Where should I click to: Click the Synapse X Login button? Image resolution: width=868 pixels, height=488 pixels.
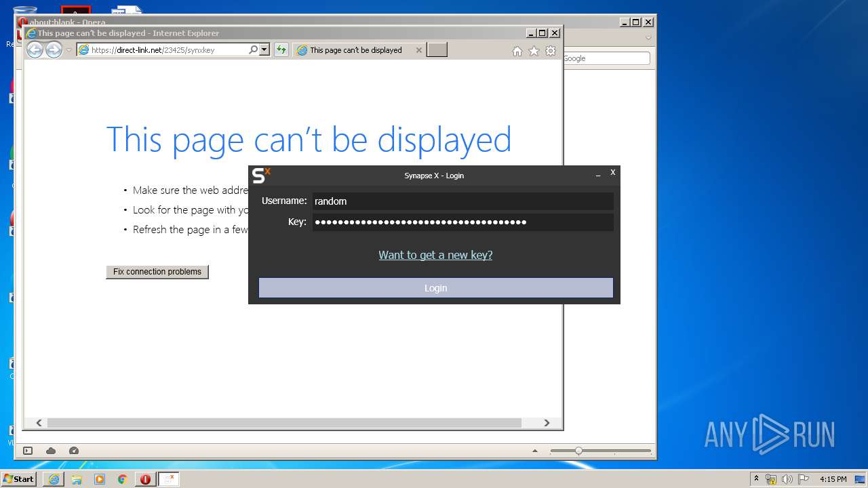[x=435, y=288]
